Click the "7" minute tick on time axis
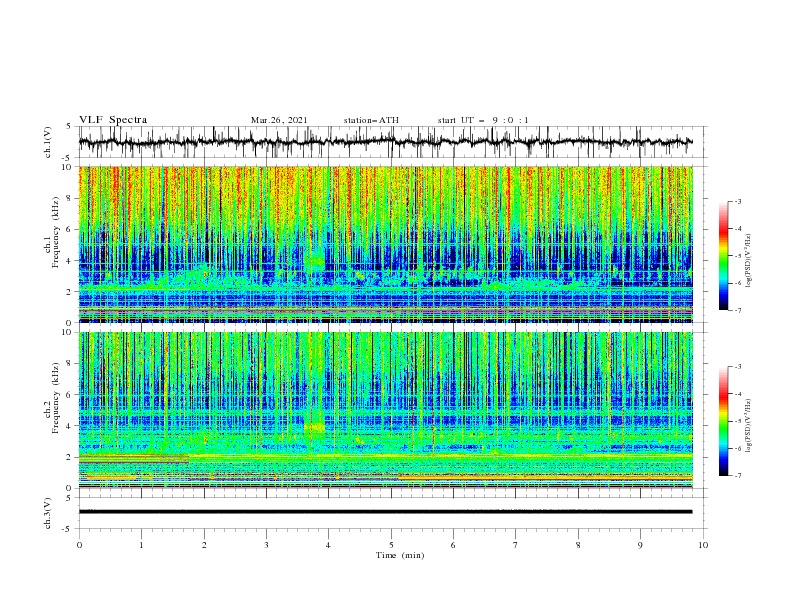Image resolution: width=792 pixels, height=612 pixels. click(516, 545)
